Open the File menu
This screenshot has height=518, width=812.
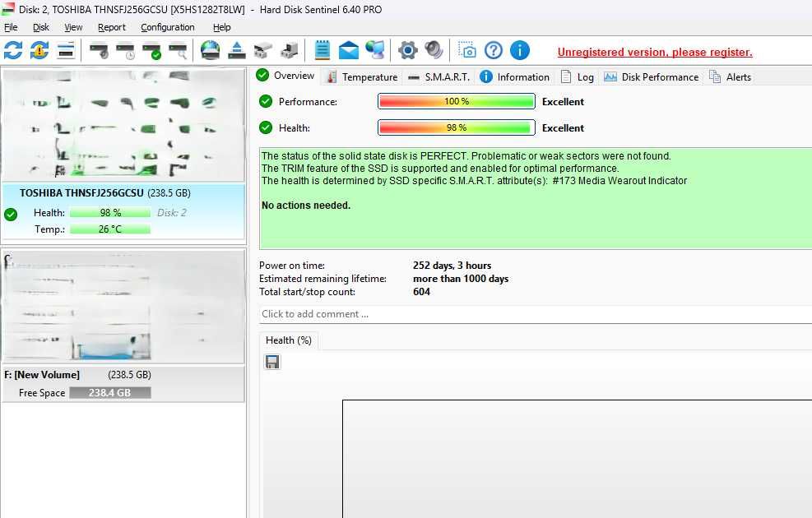click(11, 27)
